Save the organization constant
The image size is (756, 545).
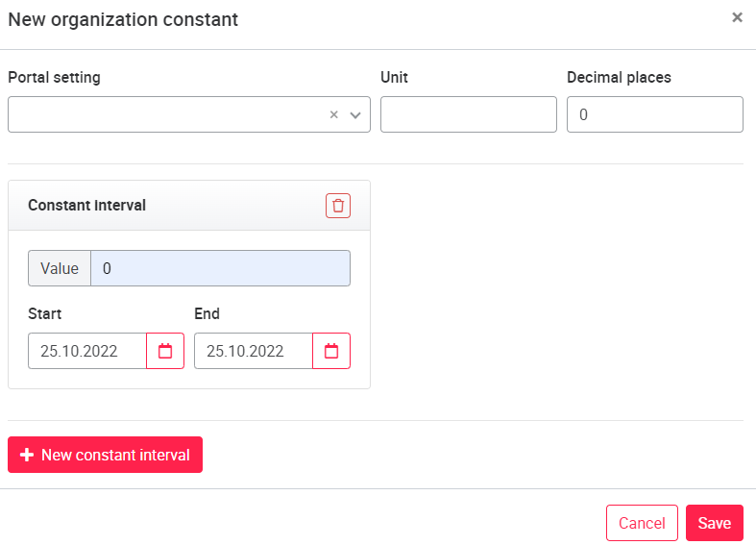coord(714,523)
